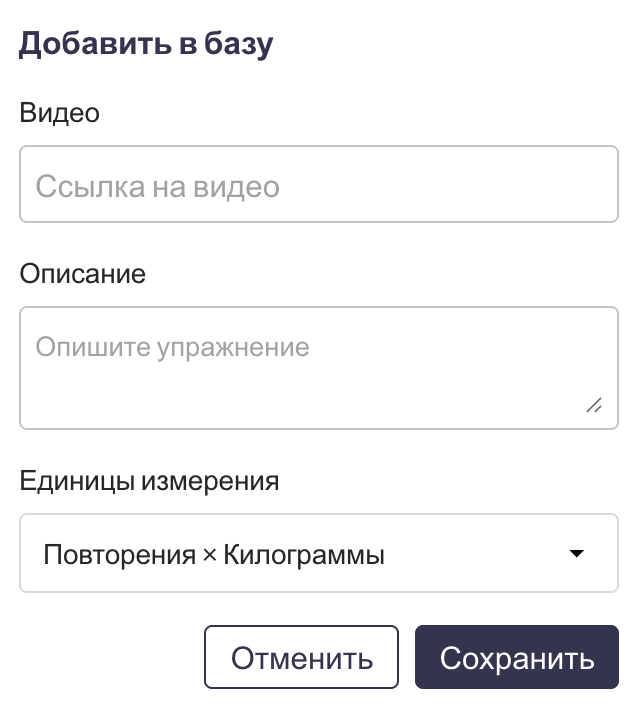Expand the units of measurement selector
The image size is (640, 707).
[319, 553]
